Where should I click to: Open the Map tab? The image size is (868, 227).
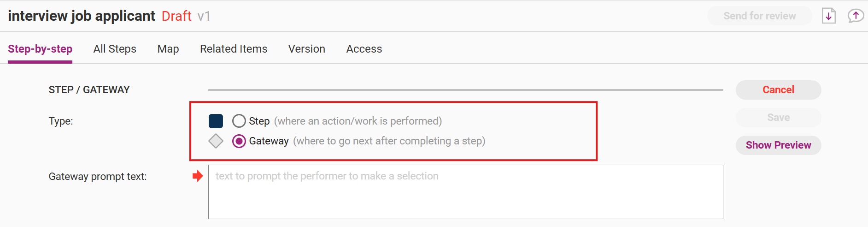(168, 49)
